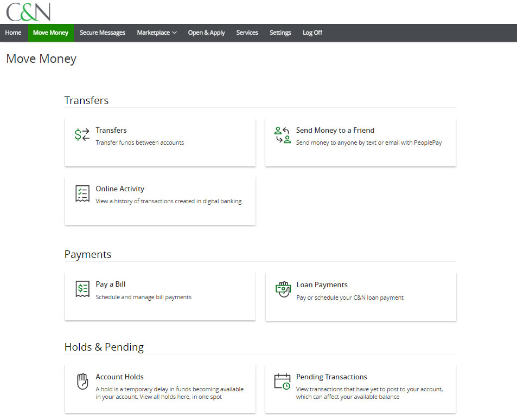Click the Pending Transactions calendar clock icon

coord(282,382)
